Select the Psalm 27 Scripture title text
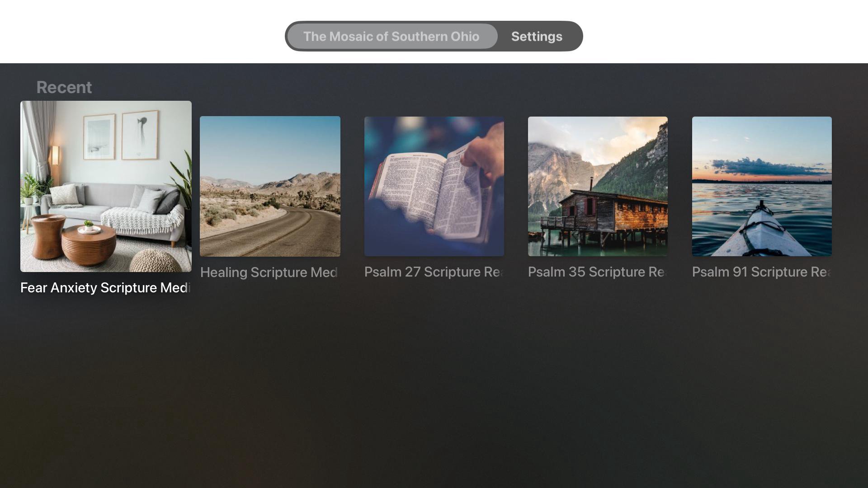Viewport: 868px width, 488px height. (x=433, y=272)
